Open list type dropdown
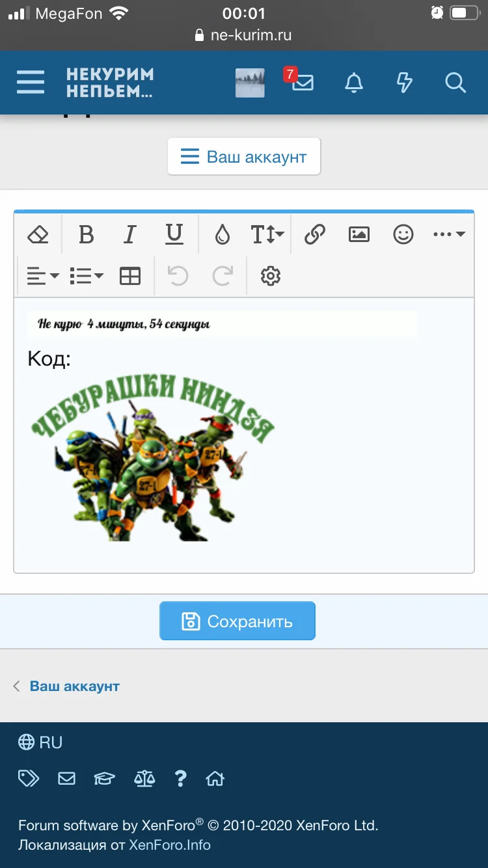Viewport: 488px width, 868px height. pos(87,276)
